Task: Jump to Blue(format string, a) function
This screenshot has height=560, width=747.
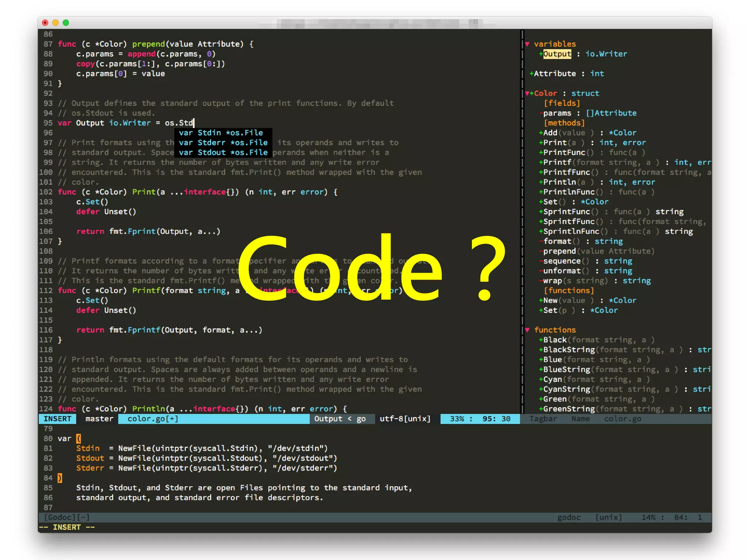Action: click(x=595, y=359)
